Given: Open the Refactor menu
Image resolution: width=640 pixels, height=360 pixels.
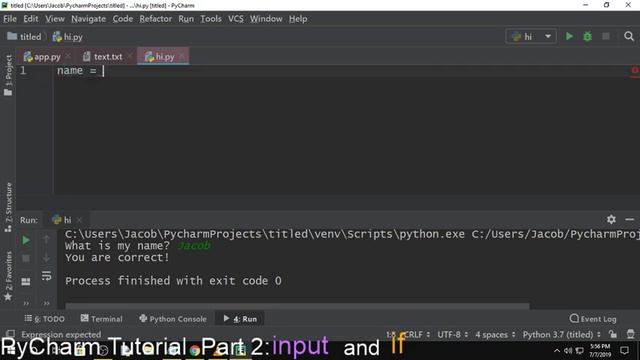Looking at the screenshot, I should (156, 19).
